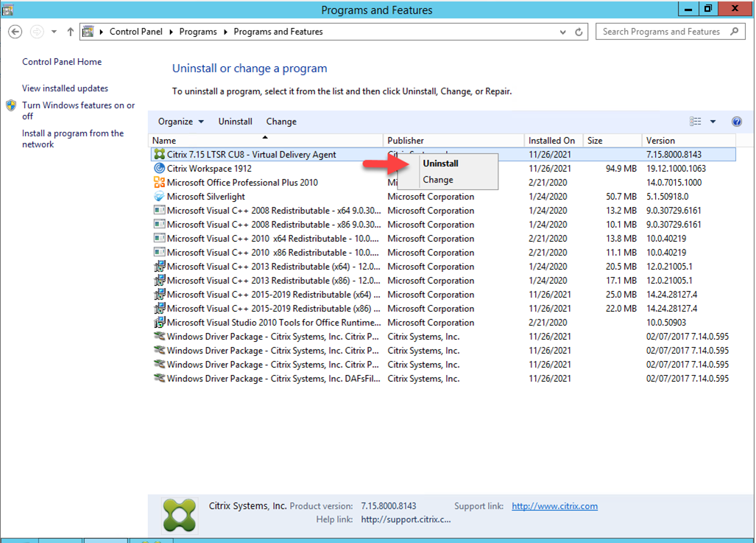This screenshot has width=756, height=543.
Task: Click the help link text http://support.citrix.c...
Action: [406, 519]
